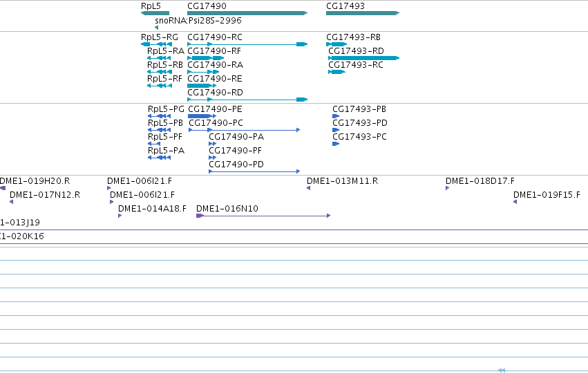This screenshot has width=588, height=374.
Task: Click the CG17490-PF protein label
Action: coord(235,151)
